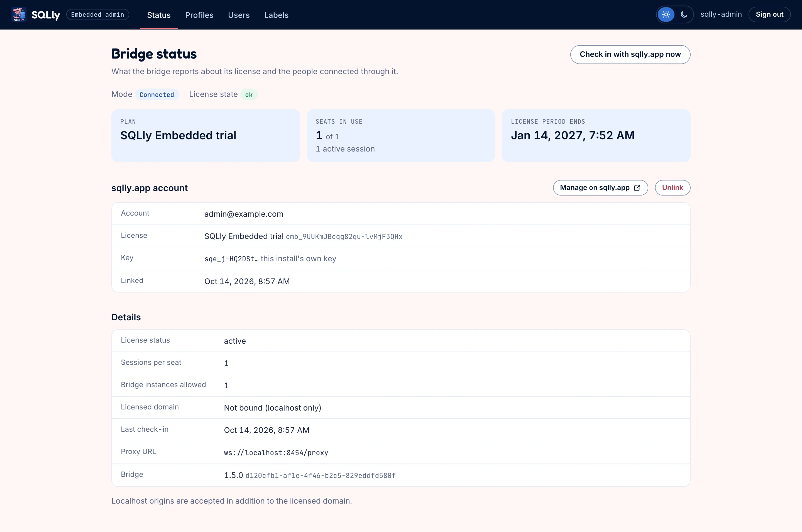The height and width of the screenshot is (532, 802).
Task: Click Not bound (localhost only) value
Action: 272,408
